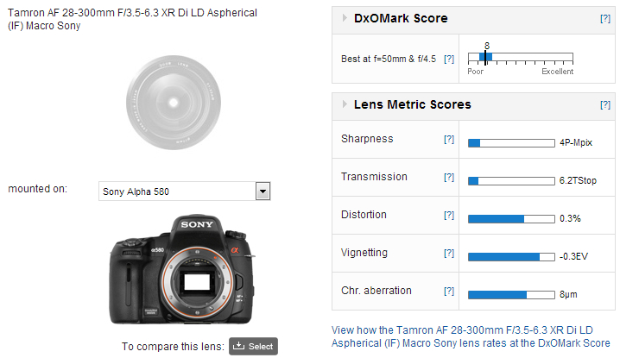
Task: Click the -0.3EV vignetting value
Action: (x=573, y=256)
